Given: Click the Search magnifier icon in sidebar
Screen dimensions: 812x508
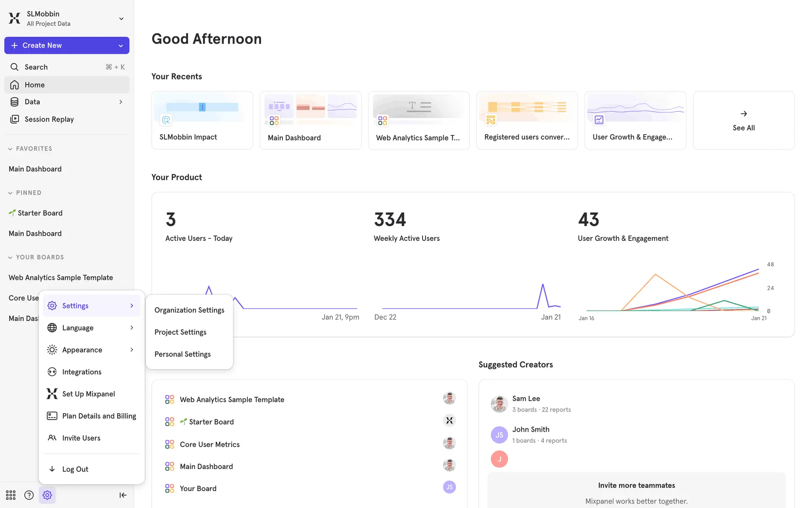Looking at the screenshot, I should click(14, 67).
